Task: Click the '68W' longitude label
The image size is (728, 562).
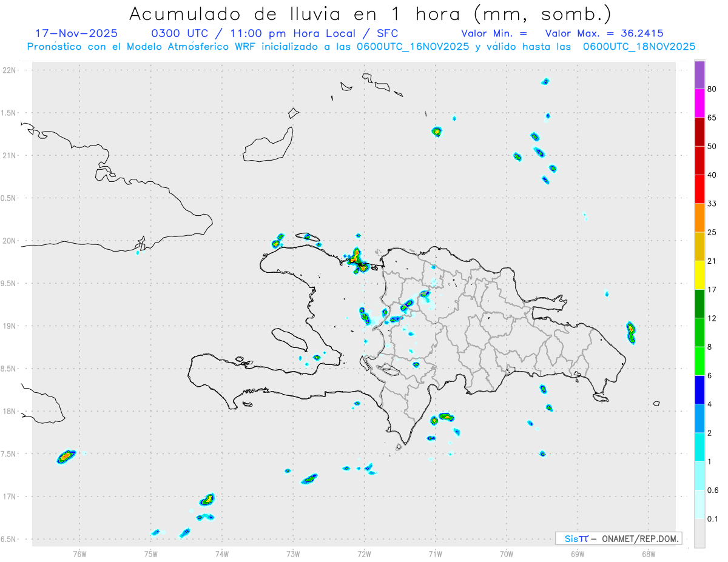Action: pos(649,554)
